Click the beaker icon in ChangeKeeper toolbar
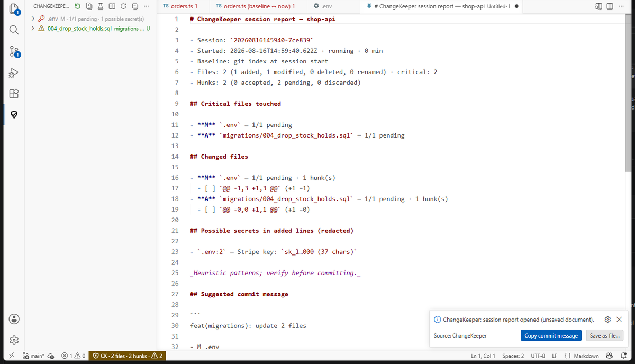Image resolution: width=635 pixels, height=364 pixels. [x=101, y=6]
